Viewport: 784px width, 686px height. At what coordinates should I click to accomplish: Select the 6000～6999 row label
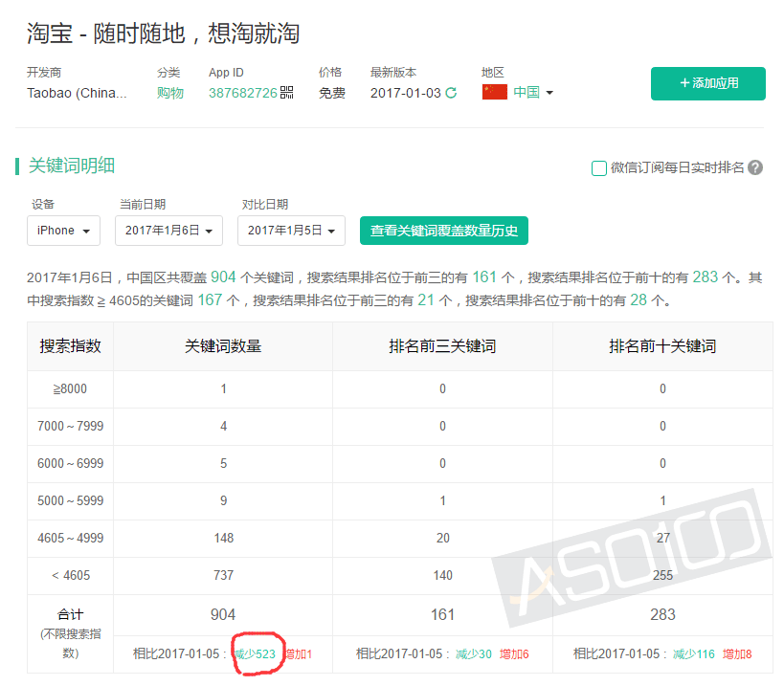(71, 464)
